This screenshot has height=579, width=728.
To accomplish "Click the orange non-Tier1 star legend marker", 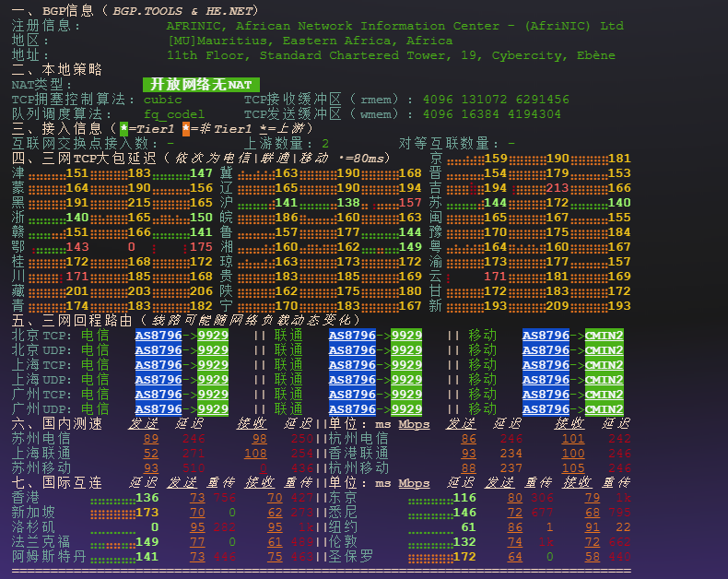I will 186,129.
